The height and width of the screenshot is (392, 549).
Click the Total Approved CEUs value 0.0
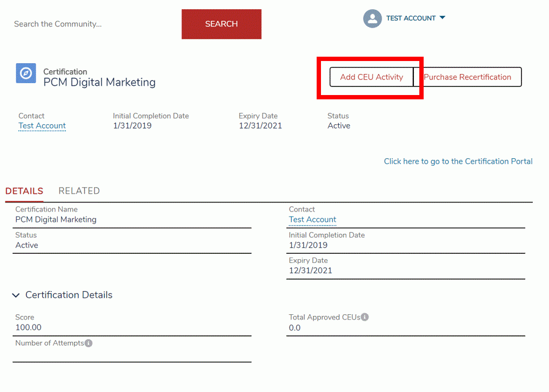coord(294,328)
